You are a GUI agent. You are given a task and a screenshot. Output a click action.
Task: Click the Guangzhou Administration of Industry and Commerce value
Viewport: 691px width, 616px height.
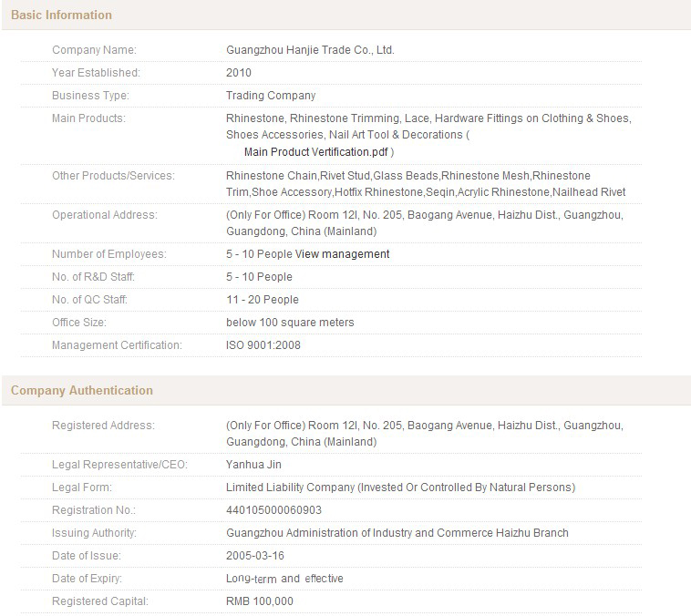point(397,533)
